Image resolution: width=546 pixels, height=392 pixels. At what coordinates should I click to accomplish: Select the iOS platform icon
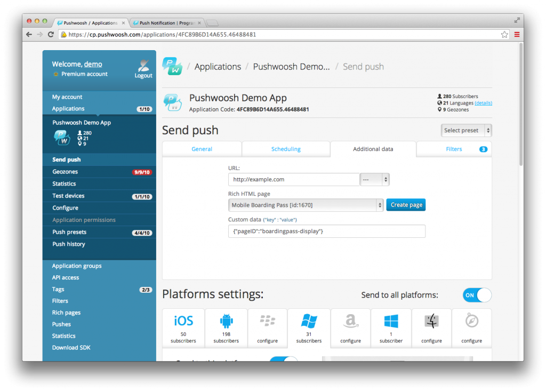[x=183, y=321]
